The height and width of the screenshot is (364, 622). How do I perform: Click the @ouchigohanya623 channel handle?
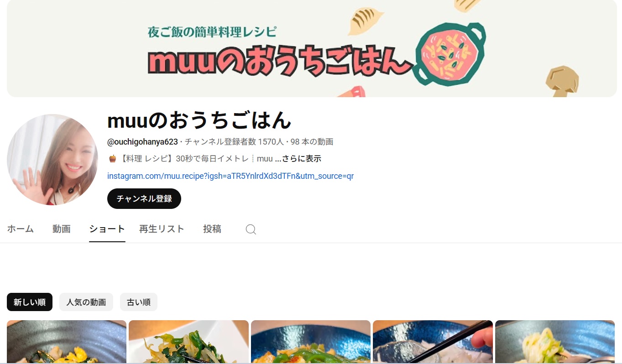coord(142,142)
